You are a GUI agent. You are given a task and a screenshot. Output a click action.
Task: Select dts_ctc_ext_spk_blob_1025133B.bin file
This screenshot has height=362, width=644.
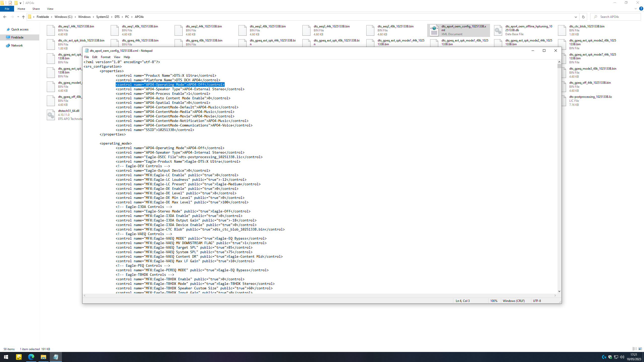(76, 44)
